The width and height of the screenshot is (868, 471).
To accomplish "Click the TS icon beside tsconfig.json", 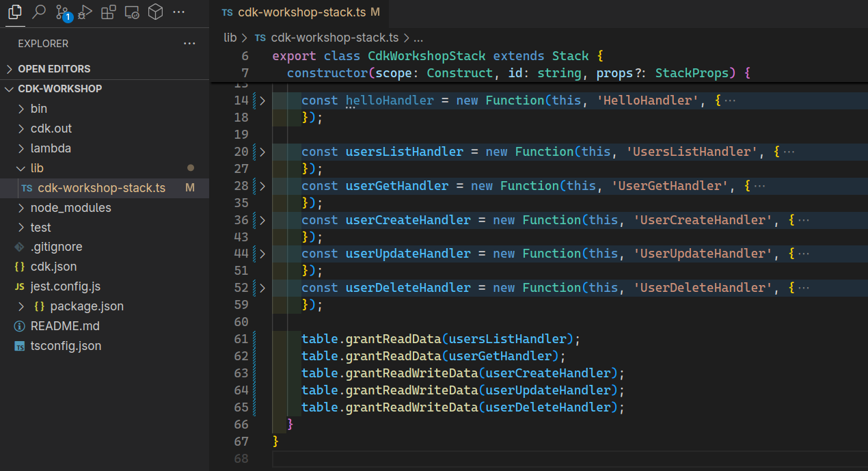I will point(19,346).
